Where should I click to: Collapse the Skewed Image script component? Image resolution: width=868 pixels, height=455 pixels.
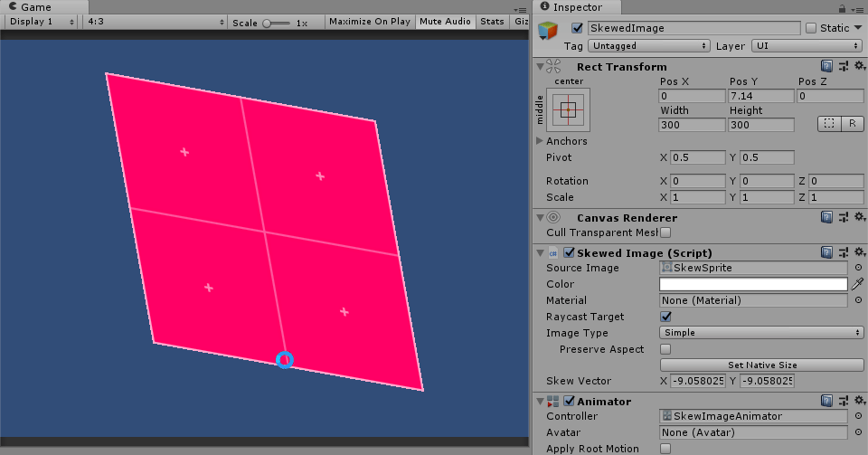(x=540, y=253)
